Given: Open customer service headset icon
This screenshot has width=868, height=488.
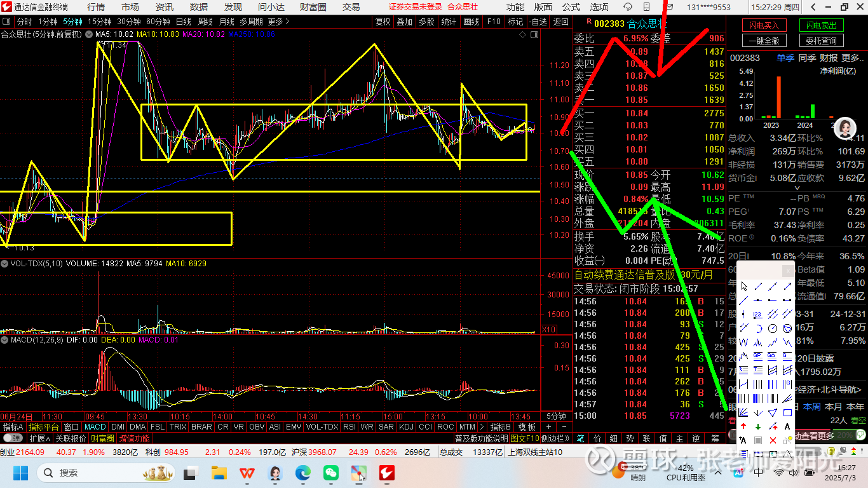Looking at the screenshot, I should (x=628, y=7).
